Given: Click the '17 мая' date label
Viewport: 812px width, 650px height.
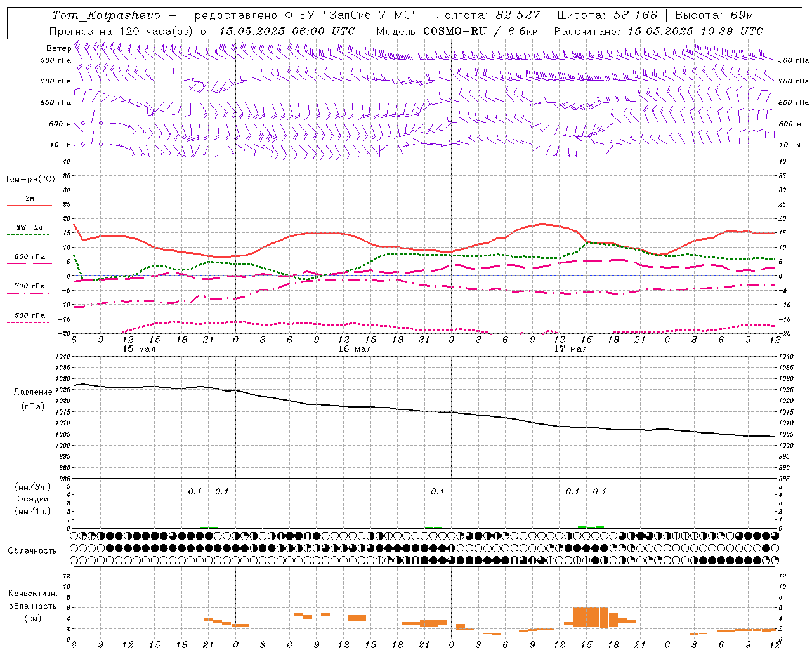Looking at the screenshot, I should click(570, 348).
